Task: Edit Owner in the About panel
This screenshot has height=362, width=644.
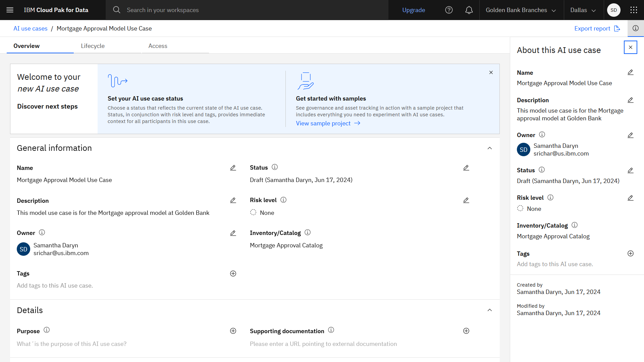Action: coord(631,135)
